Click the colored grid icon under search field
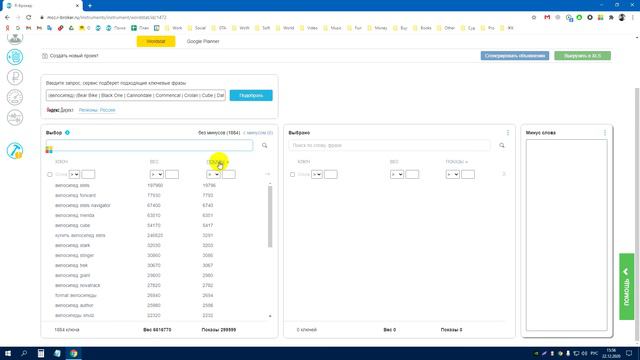 [x=49, y=150]
